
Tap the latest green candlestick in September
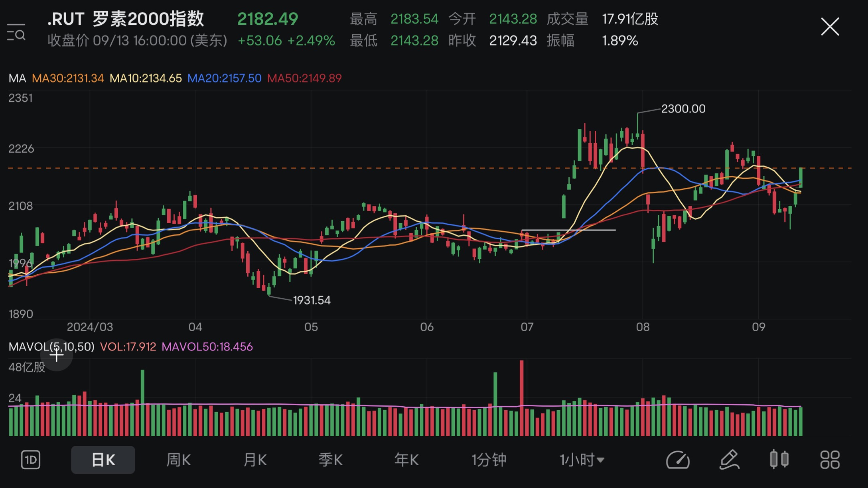click(800, 178)
